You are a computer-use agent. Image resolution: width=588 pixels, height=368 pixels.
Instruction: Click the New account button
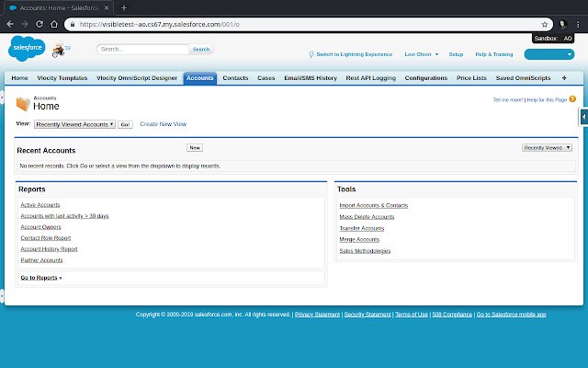(x=195, y=147)
